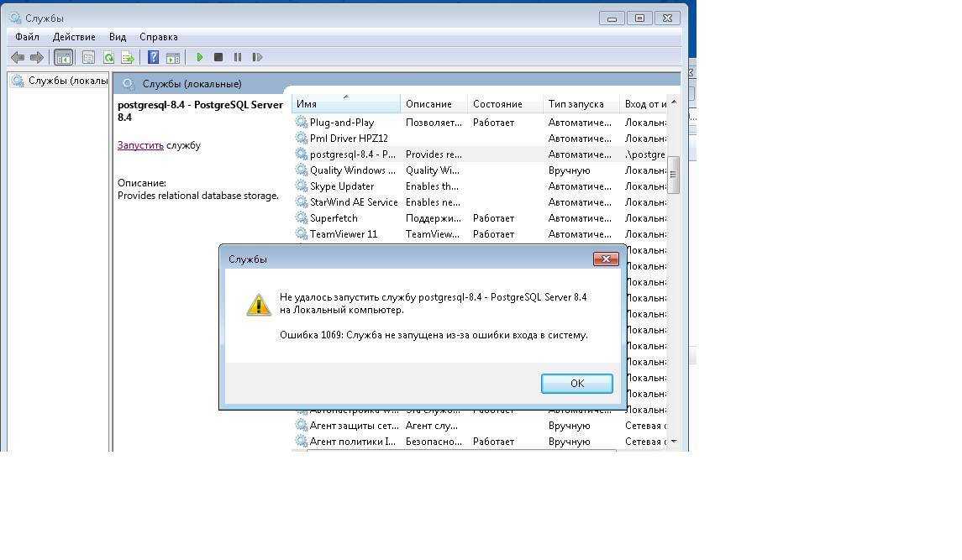Sort by the Тип запуска column header
The image size is (962, 560).
coord(581,103)
